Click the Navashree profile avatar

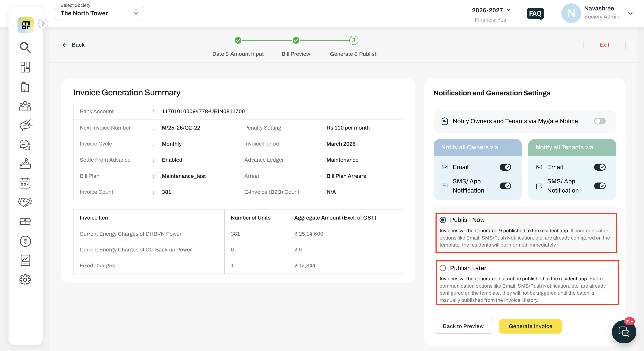tap(571, 13)
